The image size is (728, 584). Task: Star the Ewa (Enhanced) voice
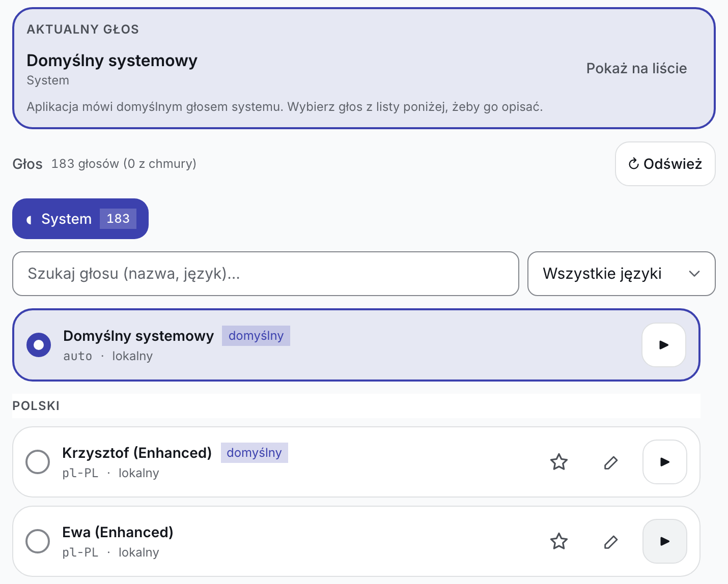coord(559,541)
